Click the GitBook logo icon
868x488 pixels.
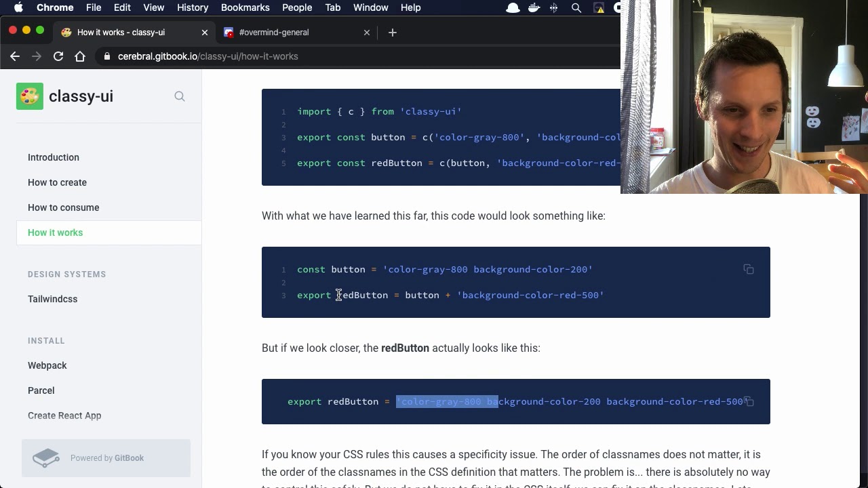pos(46,458)
